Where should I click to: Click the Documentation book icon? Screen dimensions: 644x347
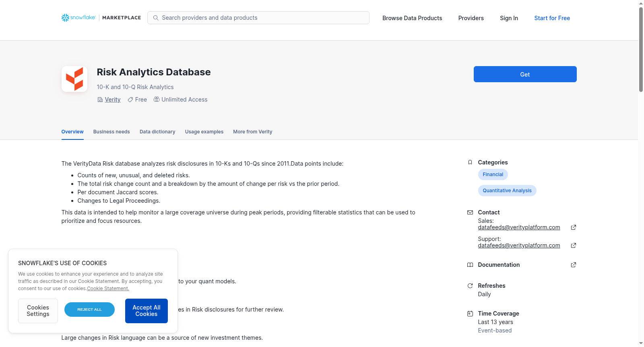[470, 265]
